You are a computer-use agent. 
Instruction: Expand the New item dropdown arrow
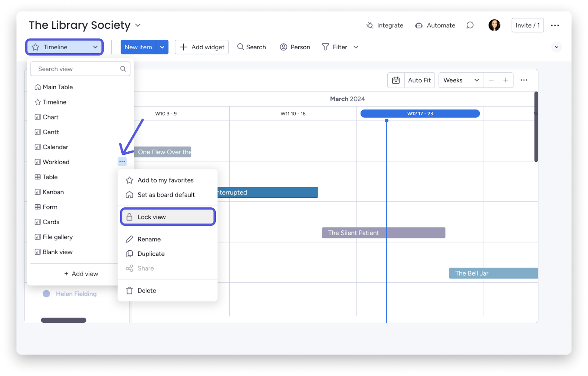coord(162,47)
